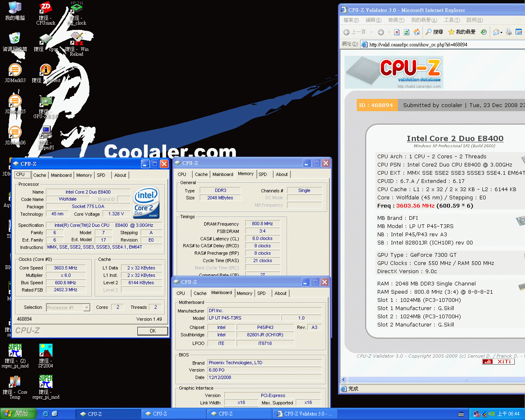Open the Back button history dropdown arrow
Screen dimensions: 525x420
tap(372, 32)
